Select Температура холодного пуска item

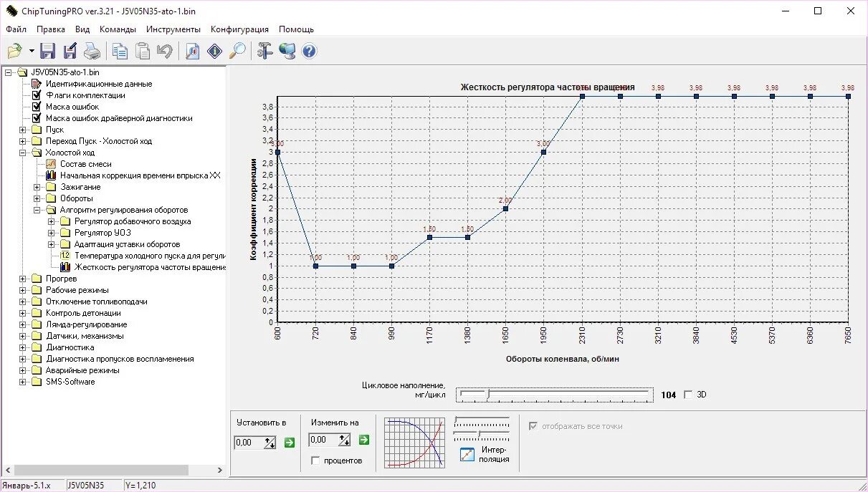point(150,256)
